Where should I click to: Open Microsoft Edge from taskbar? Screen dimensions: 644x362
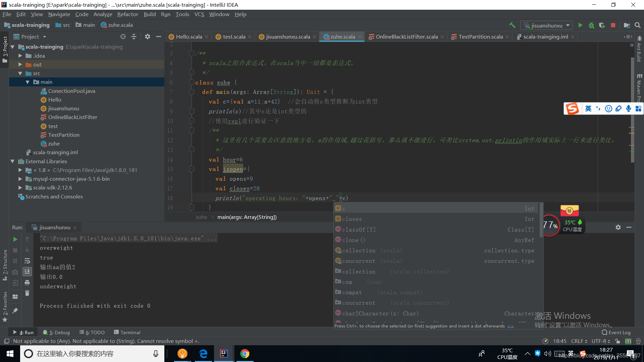[203, 354]
